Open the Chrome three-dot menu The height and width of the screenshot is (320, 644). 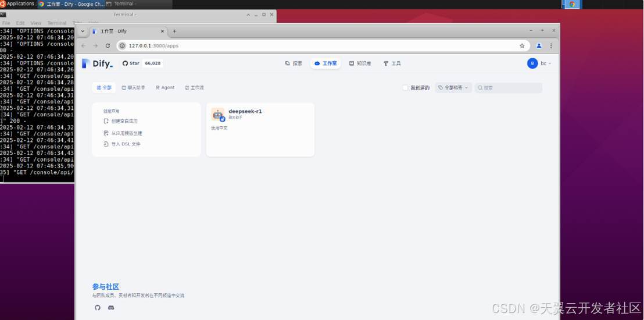point(551,45)
